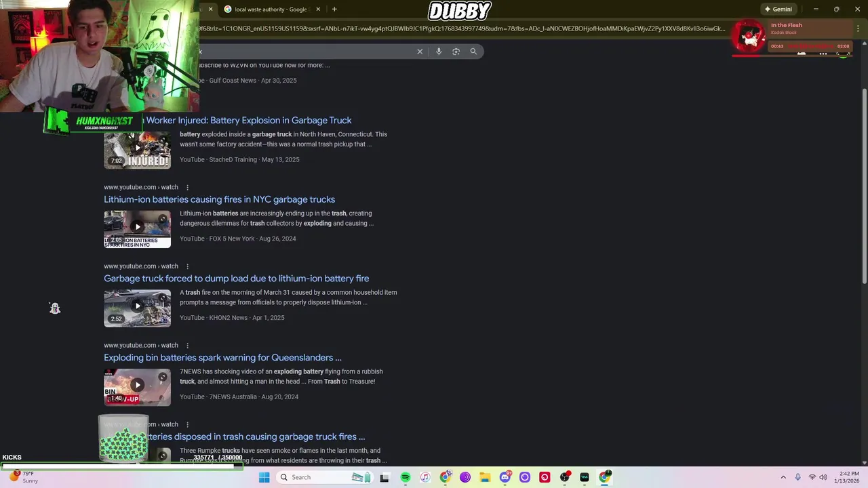868x488 pixels.
Task: Open dark waveform app in taskbar
Action: 585,477
